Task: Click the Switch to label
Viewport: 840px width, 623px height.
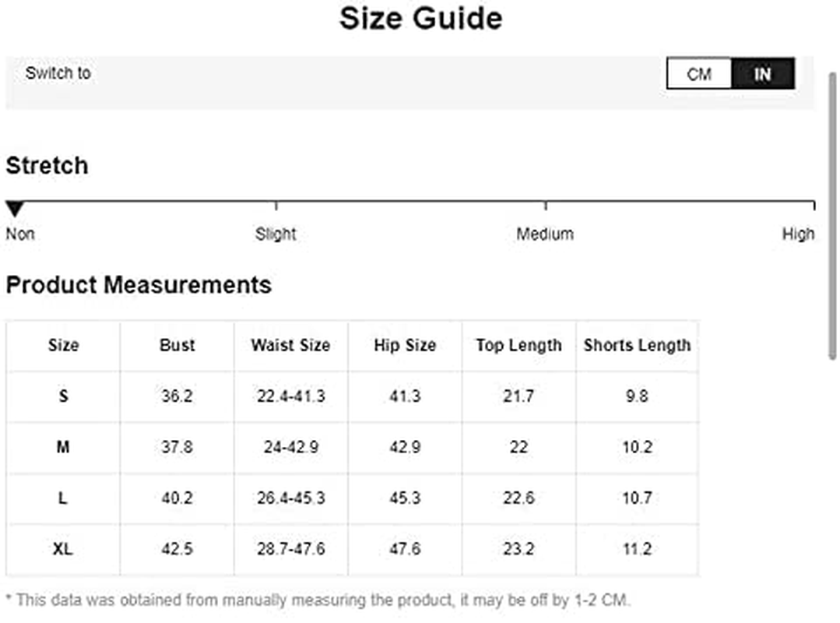Action: tap(58, 73)
